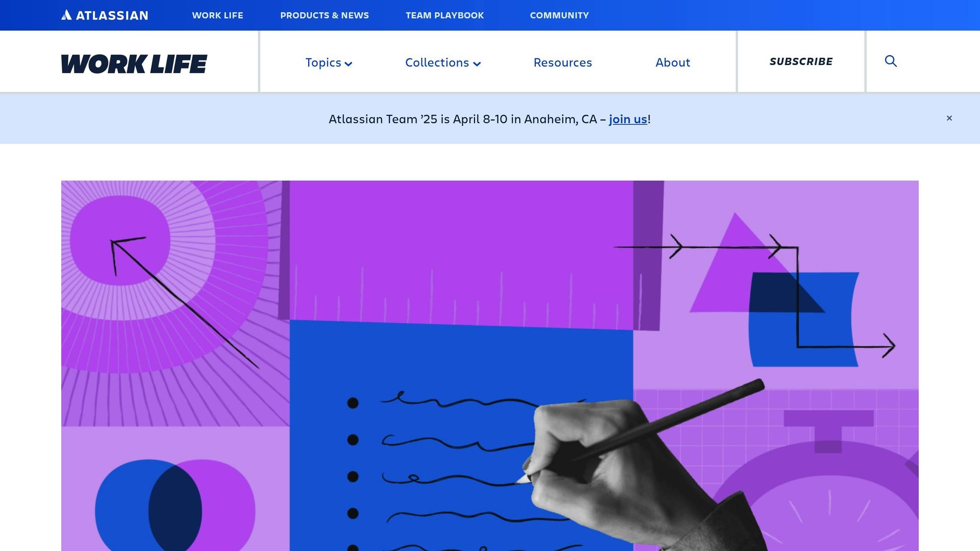Expand the Collections chevron arrow
980x551 pixels.
click(x=477, y=64)
